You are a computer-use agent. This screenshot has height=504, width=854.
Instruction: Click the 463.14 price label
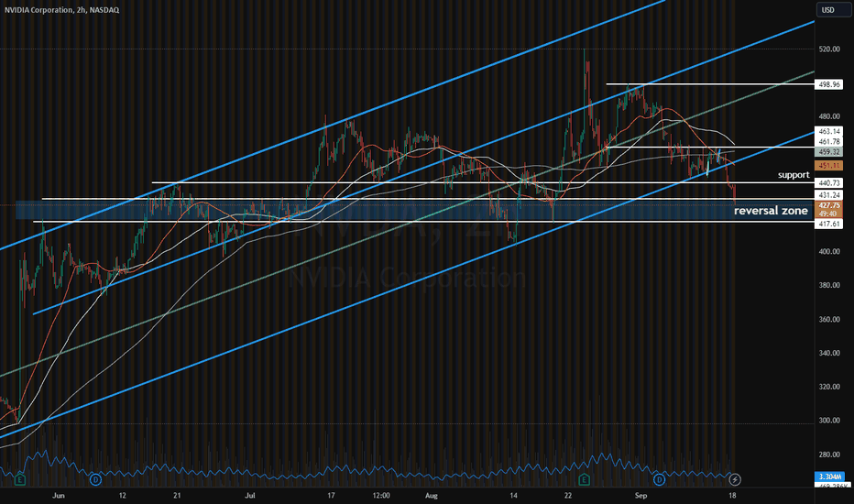[828, 131]
